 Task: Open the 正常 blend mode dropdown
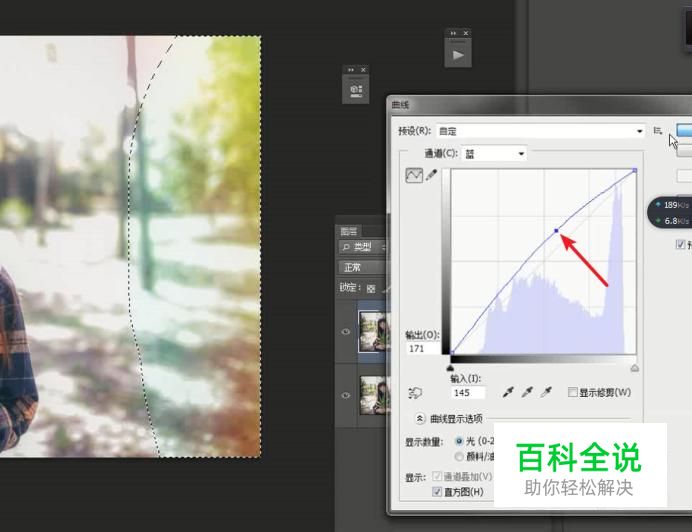[363, 267]
